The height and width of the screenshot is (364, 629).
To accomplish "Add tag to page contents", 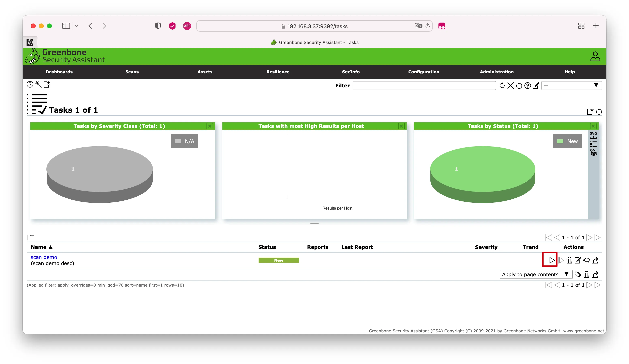I will pyautogui.click(x=578, y=274).
